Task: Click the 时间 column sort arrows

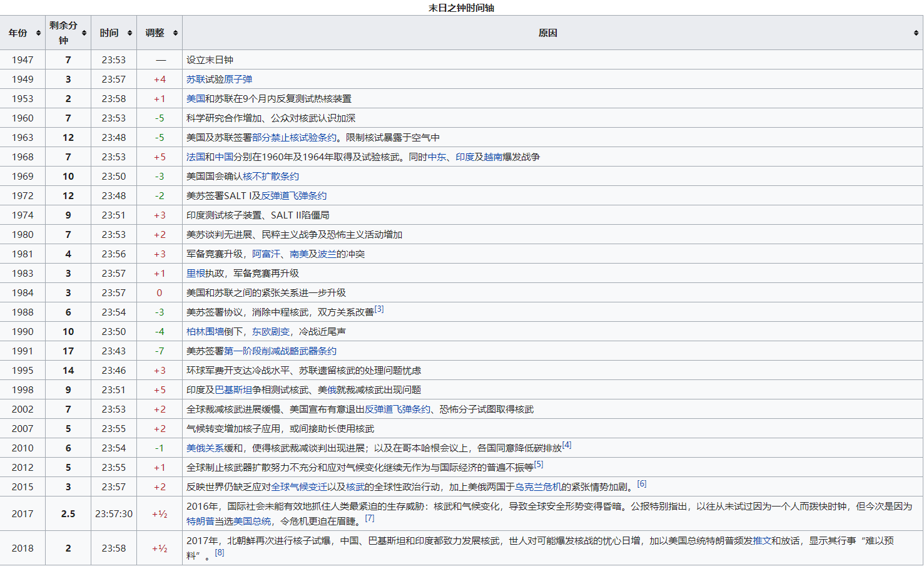Action: 129,33
